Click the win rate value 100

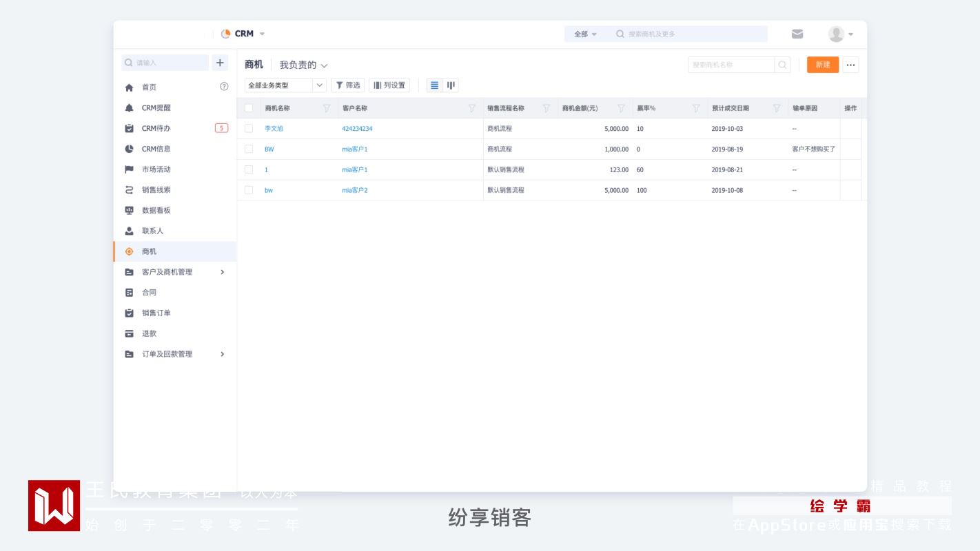(642, 190)
